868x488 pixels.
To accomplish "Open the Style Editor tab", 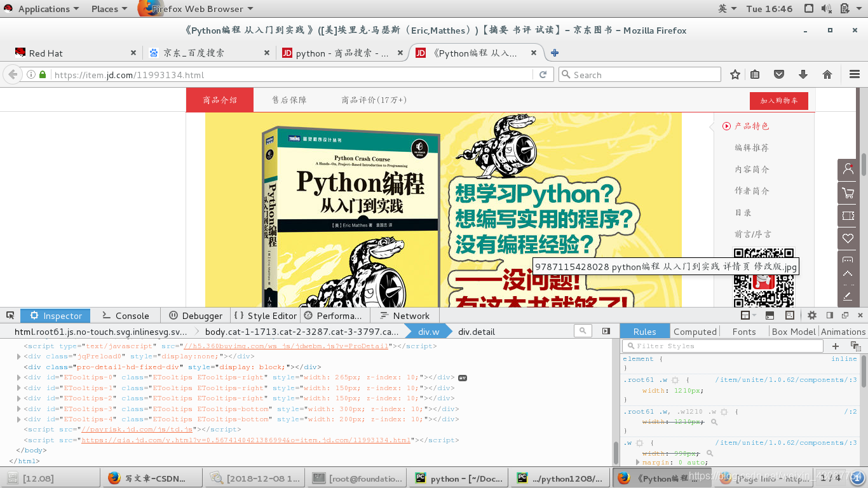I will pos(266,316).
